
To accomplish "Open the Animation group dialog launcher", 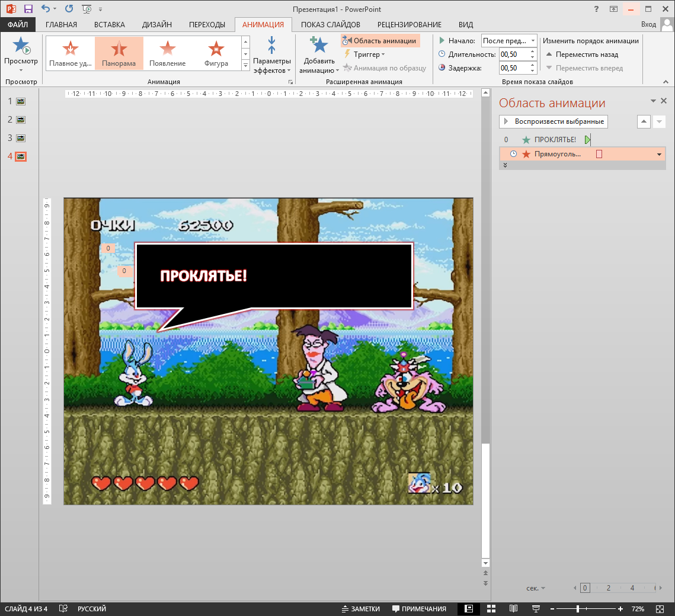I will [x=290, y=82].
